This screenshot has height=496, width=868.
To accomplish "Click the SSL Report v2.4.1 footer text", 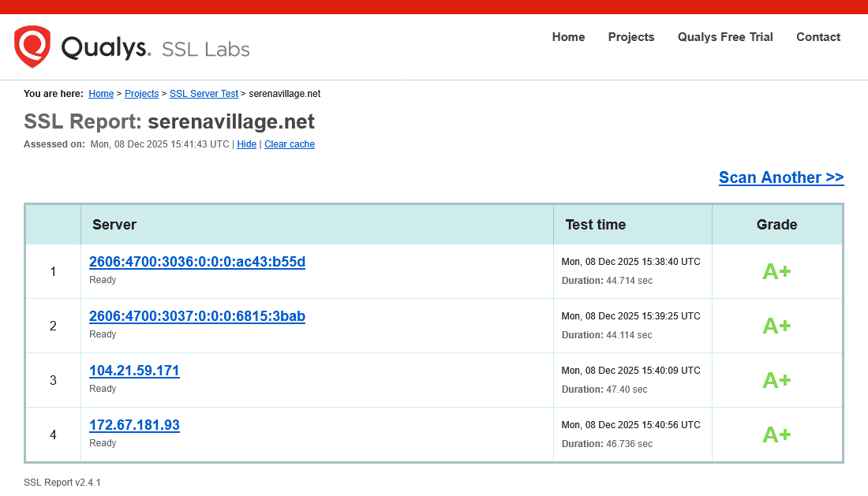I will (x=62, y=483).
